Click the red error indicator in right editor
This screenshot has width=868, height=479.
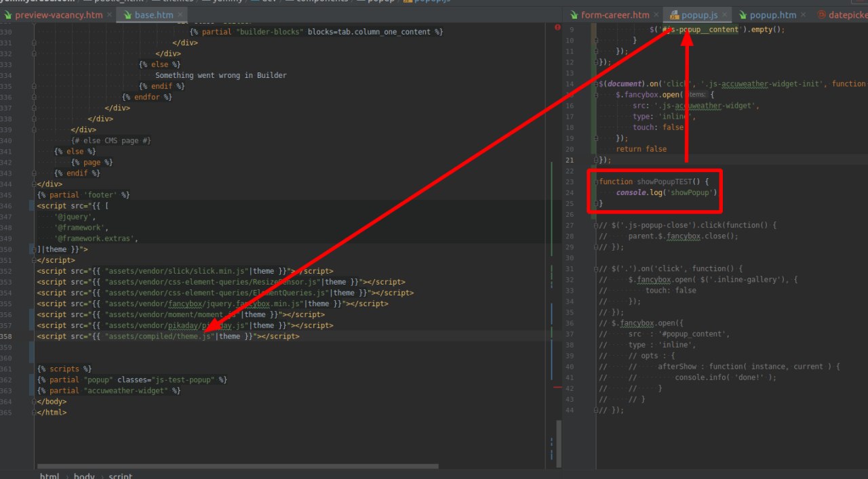pyautogui.click(x=557, y=27)
